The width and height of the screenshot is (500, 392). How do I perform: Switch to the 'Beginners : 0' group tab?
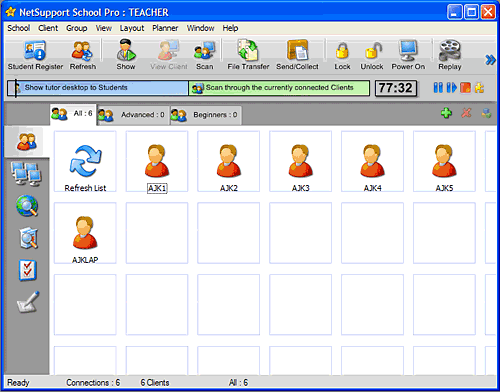[x=205, y=115]
